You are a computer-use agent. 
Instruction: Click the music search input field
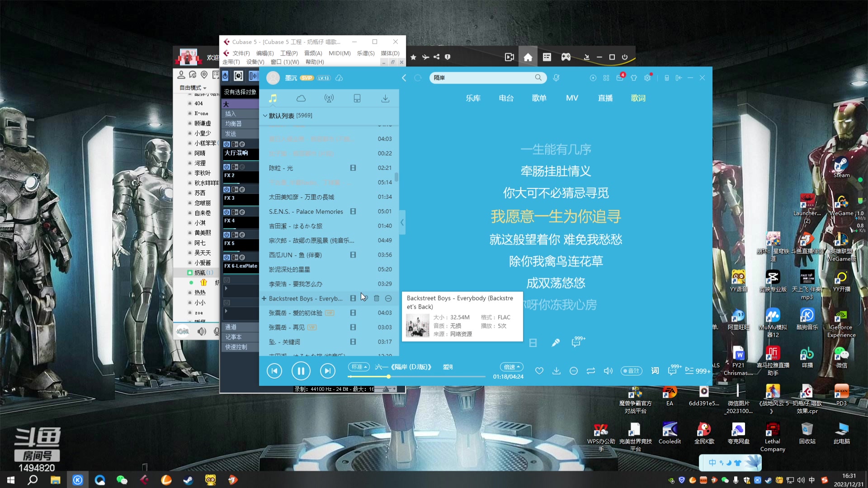click(x=481, y=78)
